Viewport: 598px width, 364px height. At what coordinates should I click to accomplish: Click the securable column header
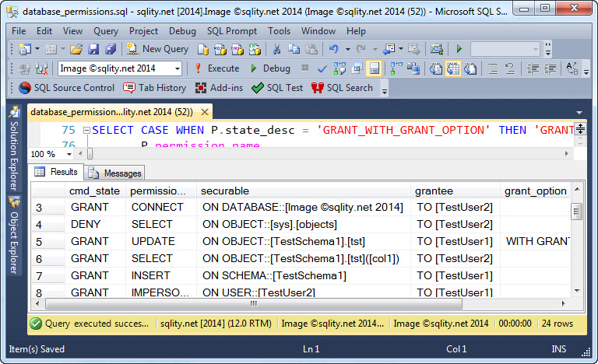(x=303, y=191)
